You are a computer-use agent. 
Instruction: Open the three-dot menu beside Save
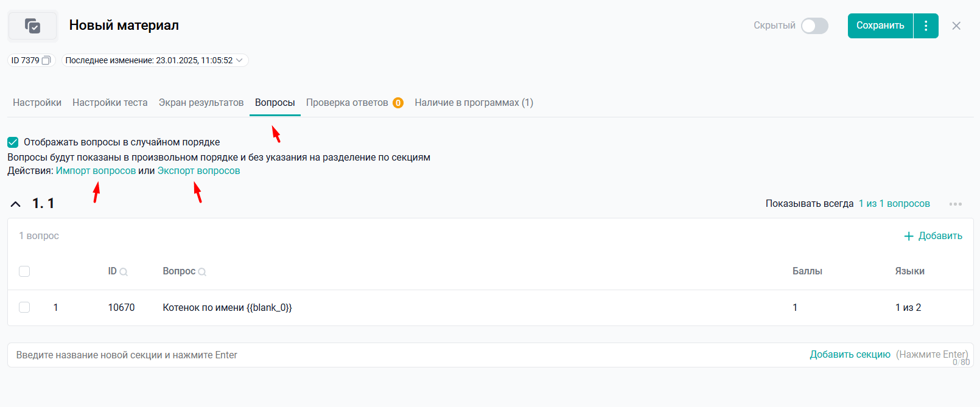[x=926, y=26]
